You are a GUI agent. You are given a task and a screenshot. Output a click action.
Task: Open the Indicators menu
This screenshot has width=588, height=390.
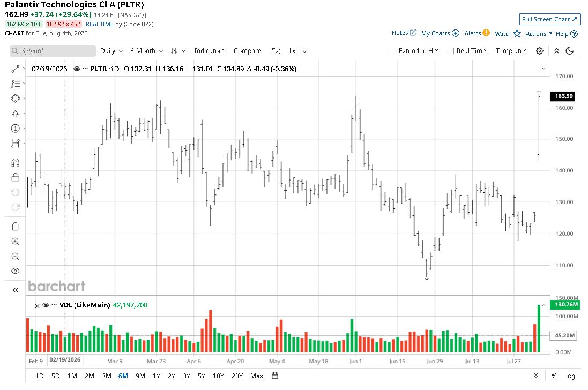[x=209, y=50]
